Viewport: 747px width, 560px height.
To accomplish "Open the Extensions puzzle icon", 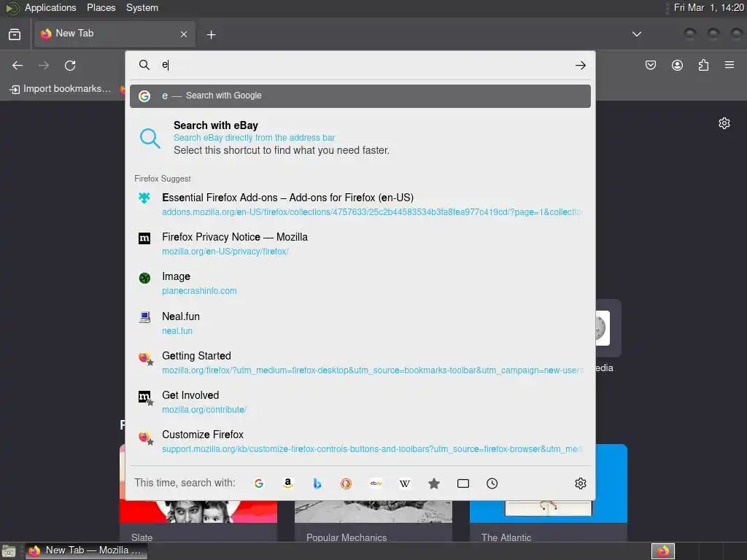I will tap(703, 65).
